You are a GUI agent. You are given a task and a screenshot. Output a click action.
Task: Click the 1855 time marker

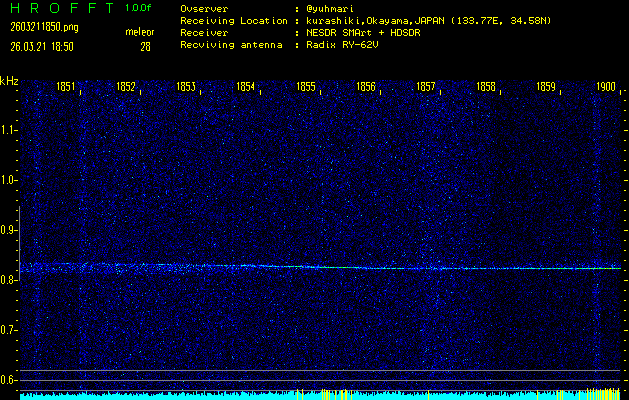306,88
